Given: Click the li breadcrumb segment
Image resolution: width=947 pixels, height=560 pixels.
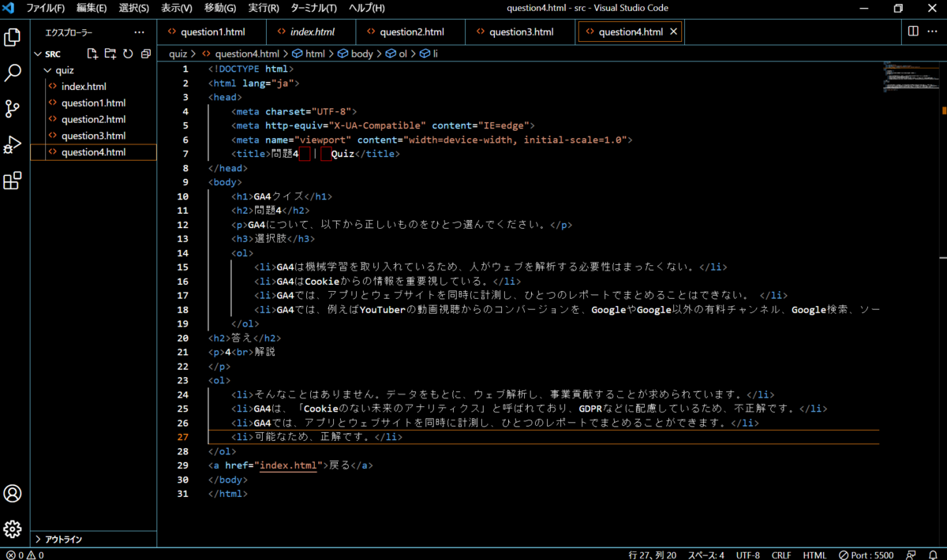Looking at the screenshot, I should [429, 54].
